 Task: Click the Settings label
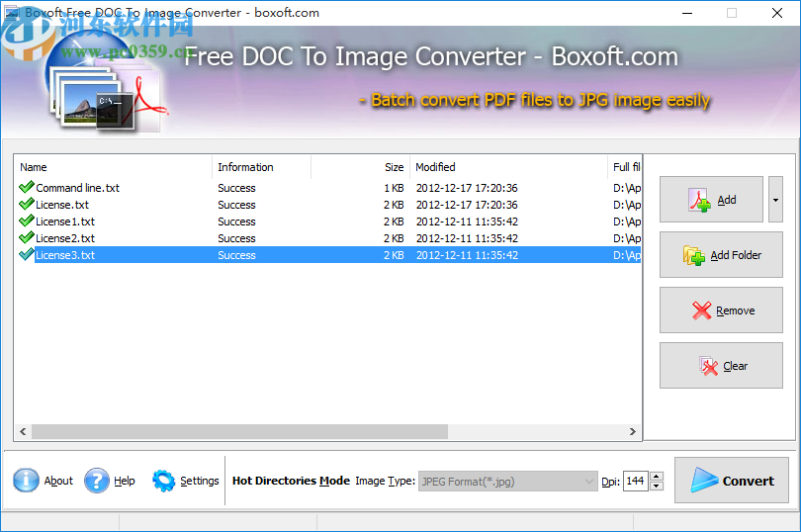pos(199,481)
